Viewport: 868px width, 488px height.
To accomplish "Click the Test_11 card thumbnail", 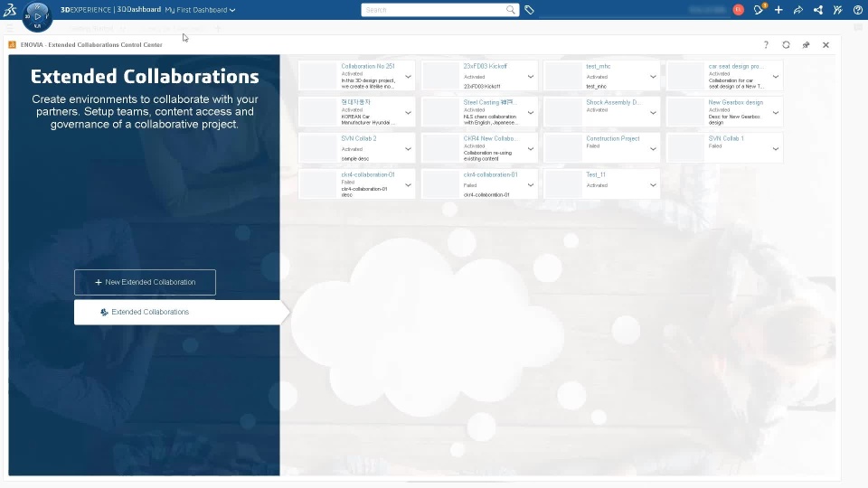I will (563, 184).
